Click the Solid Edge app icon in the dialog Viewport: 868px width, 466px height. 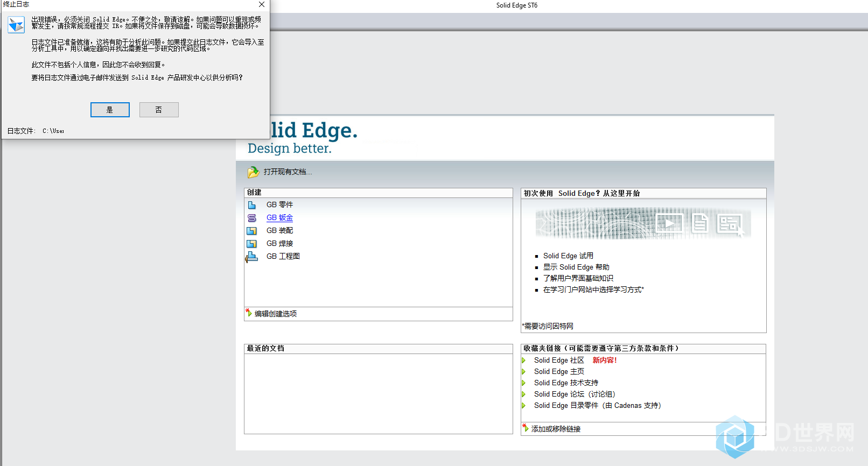(x=16, y=25)
